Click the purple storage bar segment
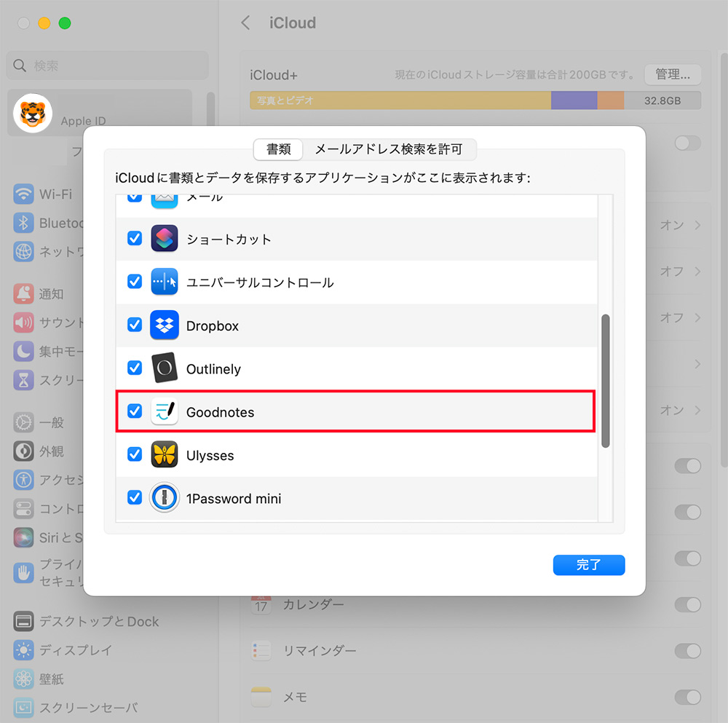728x723 pixels. 574,100
